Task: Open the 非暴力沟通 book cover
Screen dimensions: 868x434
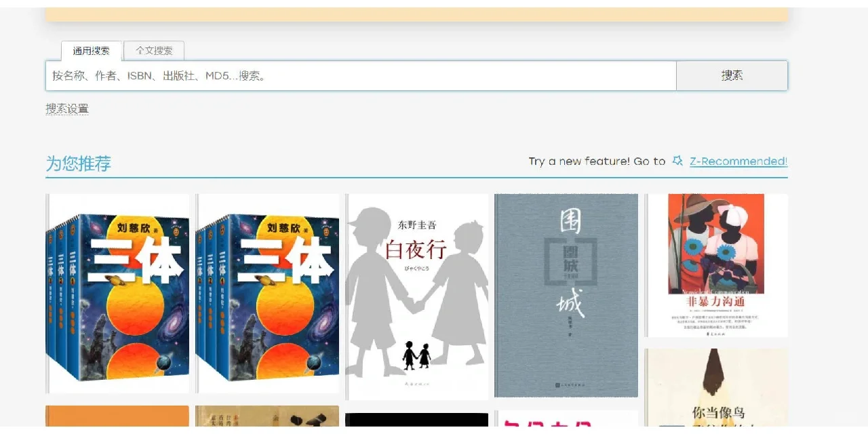Action: point(716,266)
